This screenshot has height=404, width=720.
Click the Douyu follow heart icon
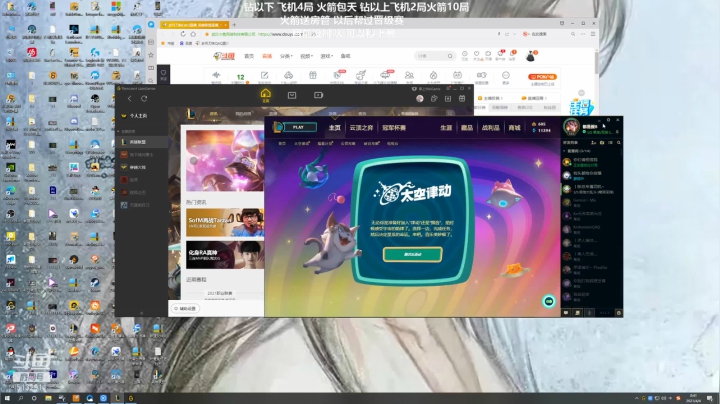(477, 55)
